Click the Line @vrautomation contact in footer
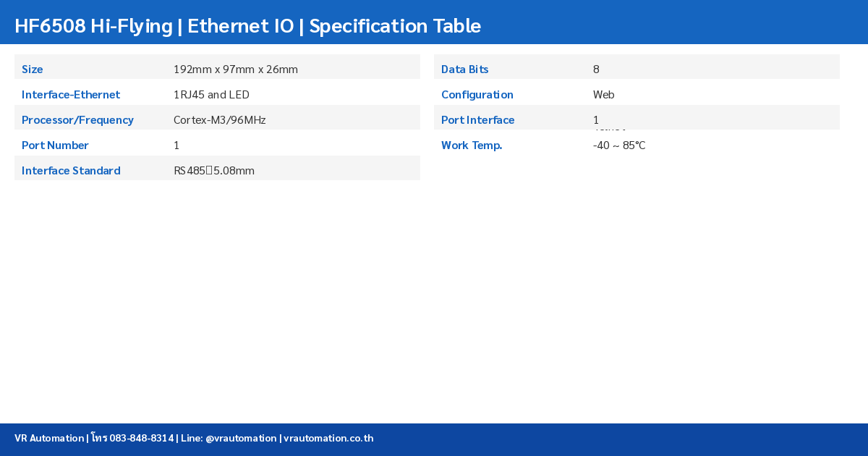Screen dimensions: 868x456 coord(229,438)
